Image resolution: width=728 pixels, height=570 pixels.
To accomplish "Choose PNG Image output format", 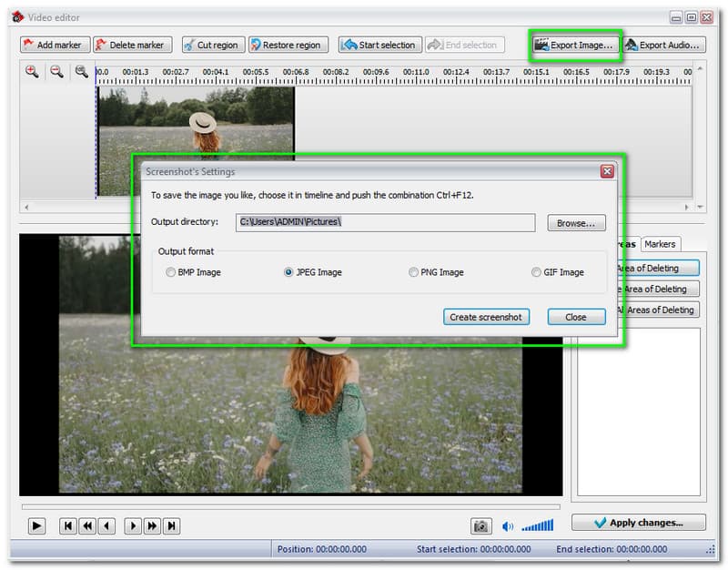I will (414, 272).
